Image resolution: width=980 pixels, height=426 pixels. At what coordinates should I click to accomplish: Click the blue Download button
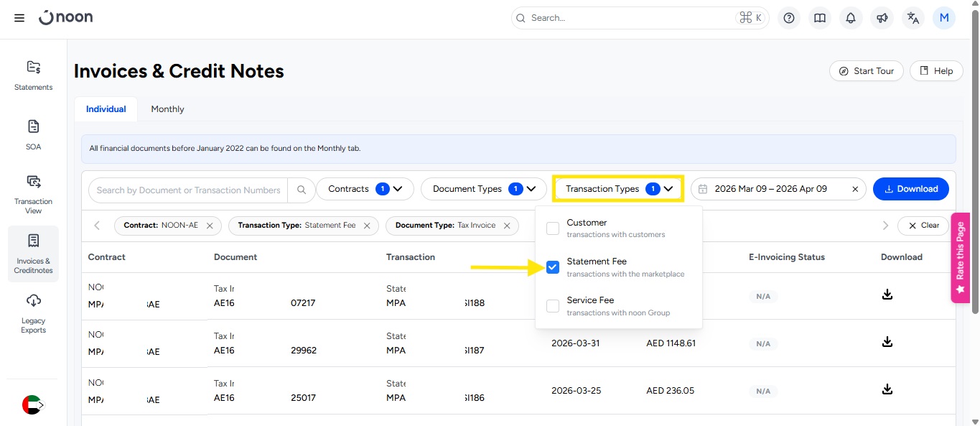[x=910, y=189]
